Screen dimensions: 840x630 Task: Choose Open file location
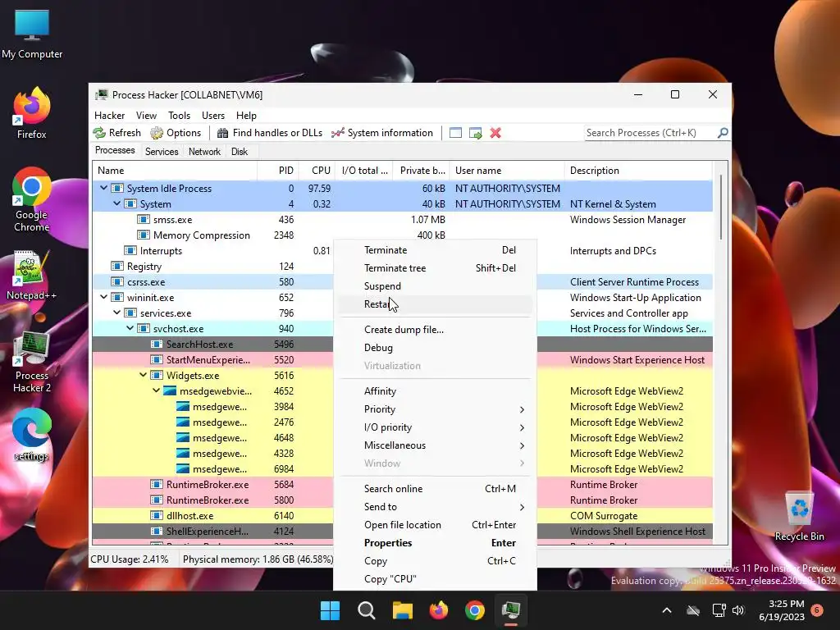pos(435,525)
